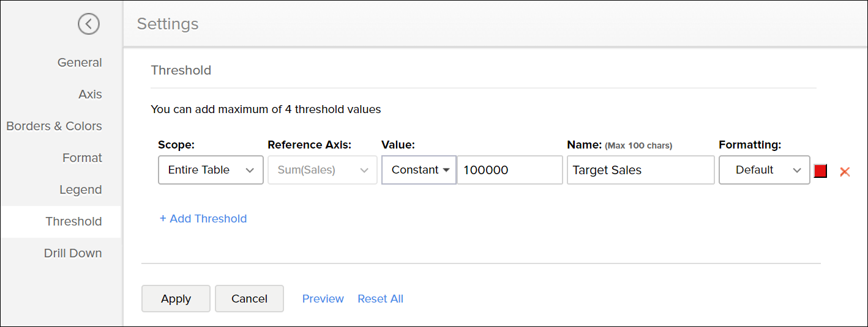868x327 pixels.
Task: Click the Cancel button
Action: point(249,299)
